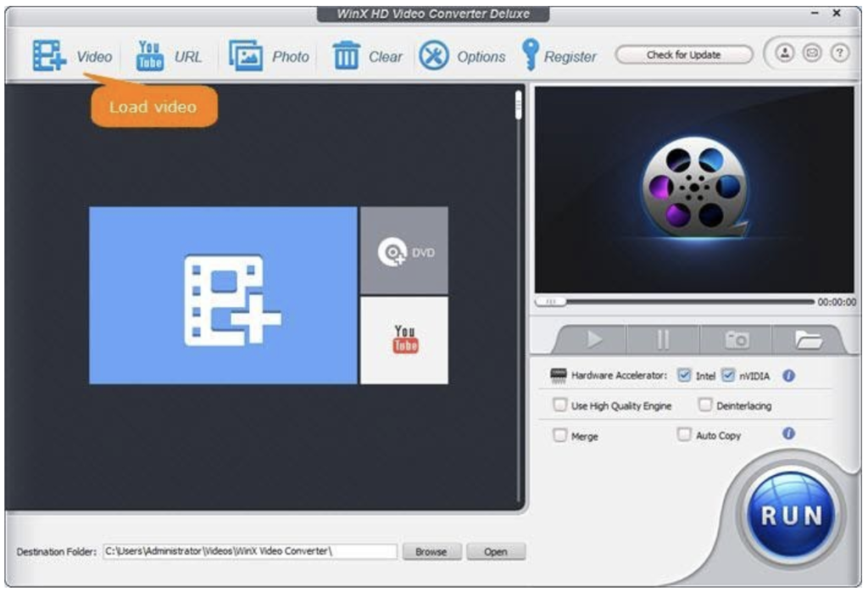Click the email envelope icon at top right
Screen dimensions: 868x592
click(812, 53)
